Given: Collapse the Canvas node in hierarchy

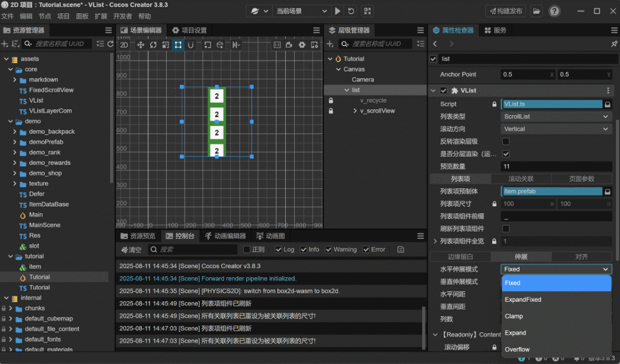Looking at the screenshot, I should 339,69.
